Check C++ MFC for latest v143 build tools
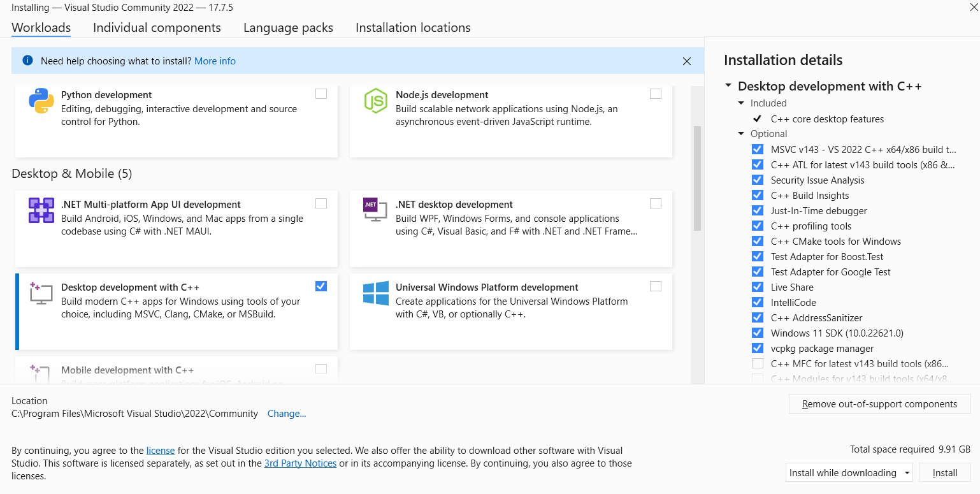 point(757,363)
